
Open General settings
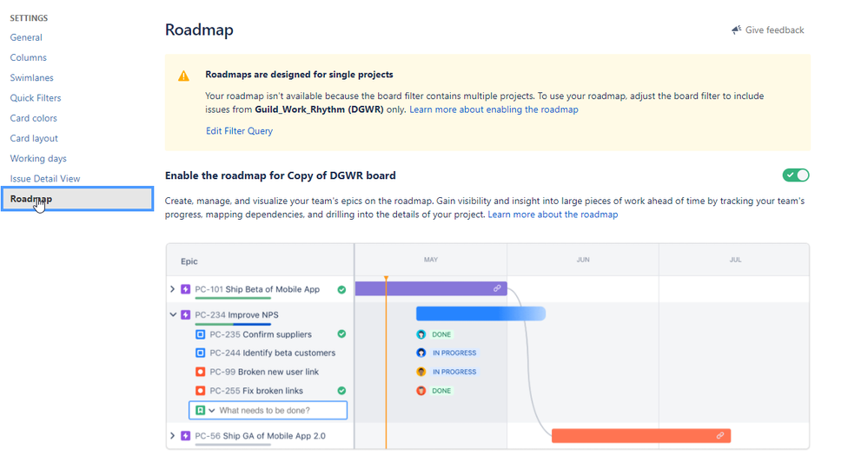[x=26, y=37]
